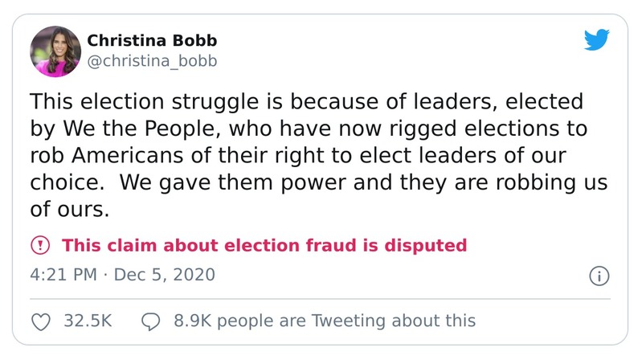Click the 8.9K replies number
Image resolution: width=642 pixels, height=364 pixels.
193,321
